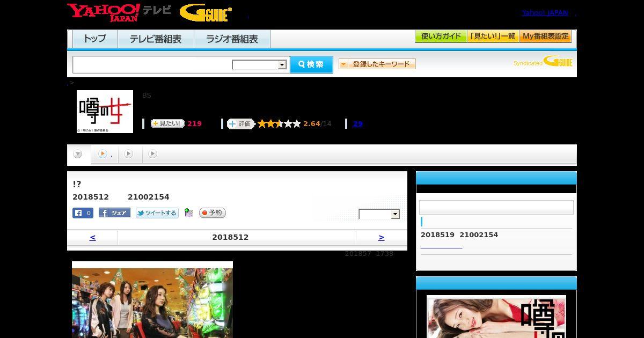The width and height of the screenshot is (644, 338).
Task: Open My番組表設定 settings
Action: click(x=545, y=36)
